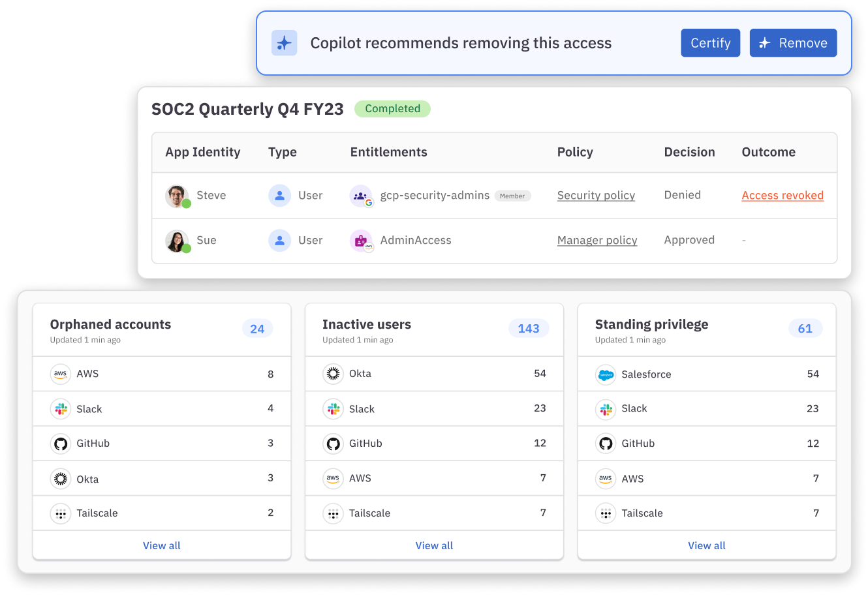Click the Copilot sparkle icon in banner
Viewport: 868px width, 604px height.
click(x=284, y=43)
